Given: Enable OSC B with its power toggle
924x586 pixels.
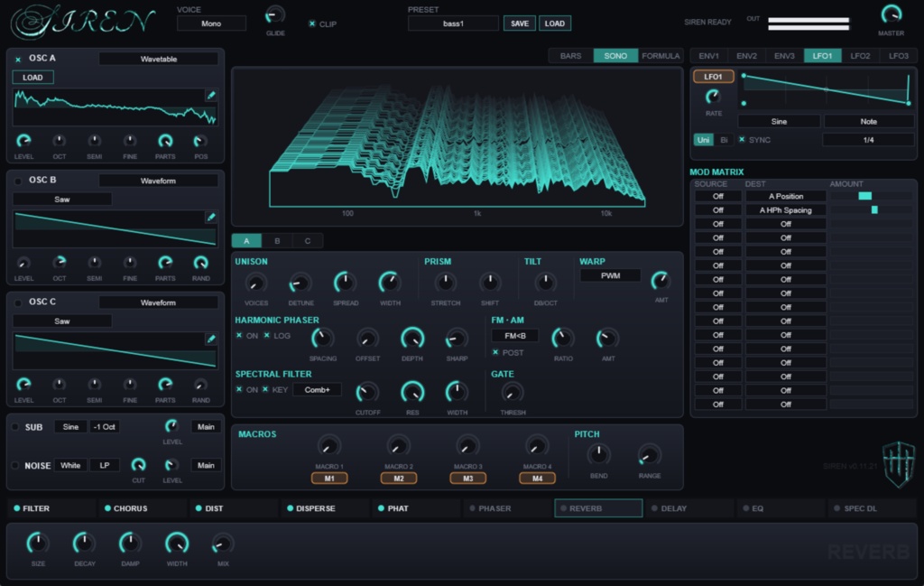Looking at the screenshot, I should tap(18, 181).
